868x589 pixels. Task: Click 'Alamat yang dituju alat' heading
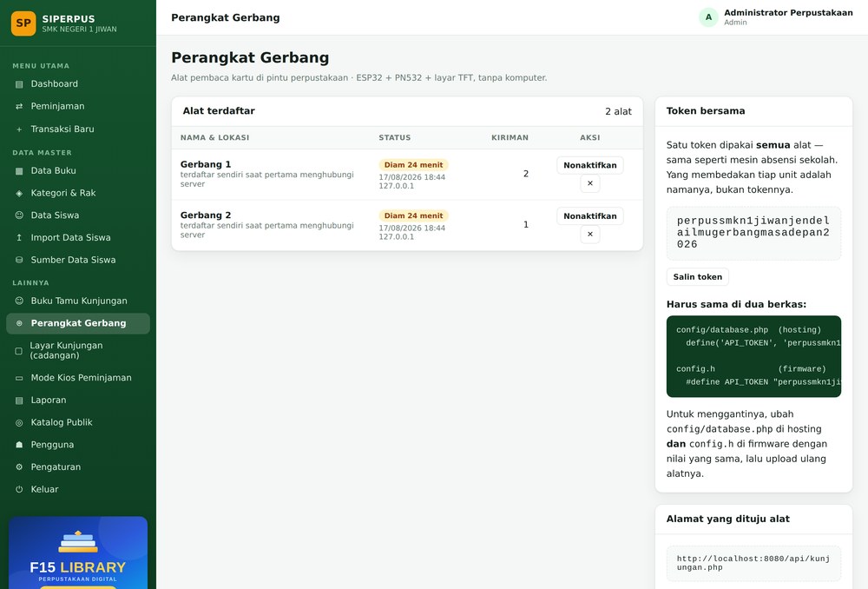(728, 520)
